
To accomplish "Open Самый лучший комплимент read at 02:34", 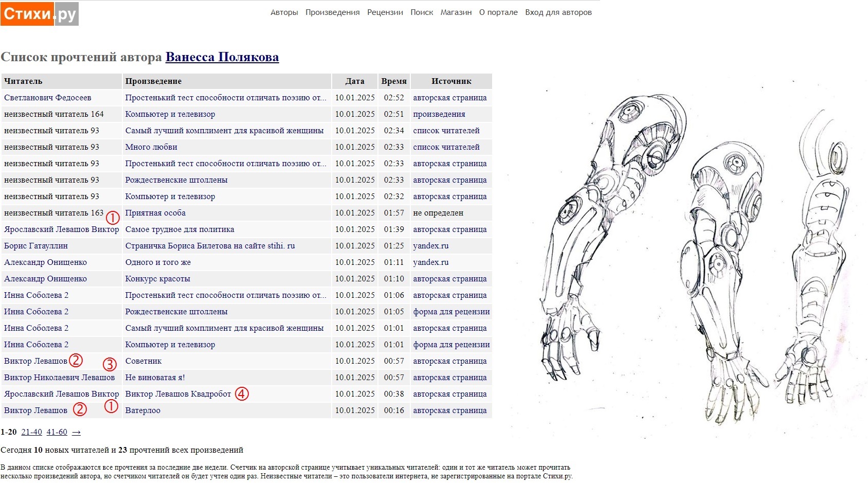I will click(x=224, y=131).
